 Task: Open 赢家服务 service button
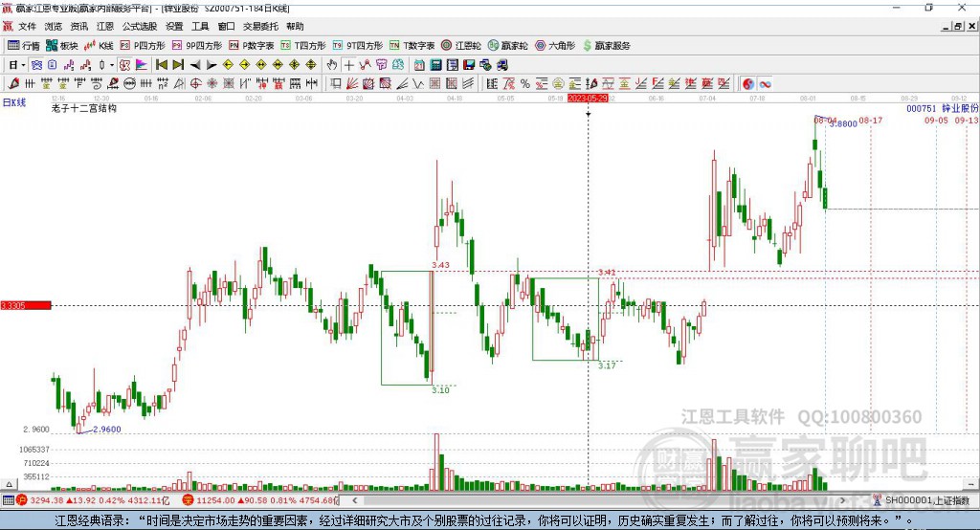click(x=606, y=46)
